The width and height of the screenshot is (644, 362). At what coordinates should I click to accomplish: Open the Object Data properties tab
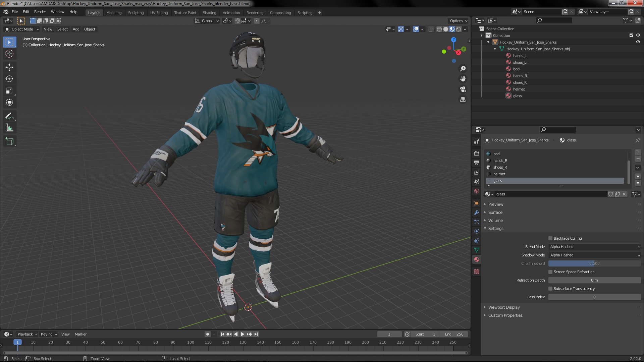click(477, 250)
